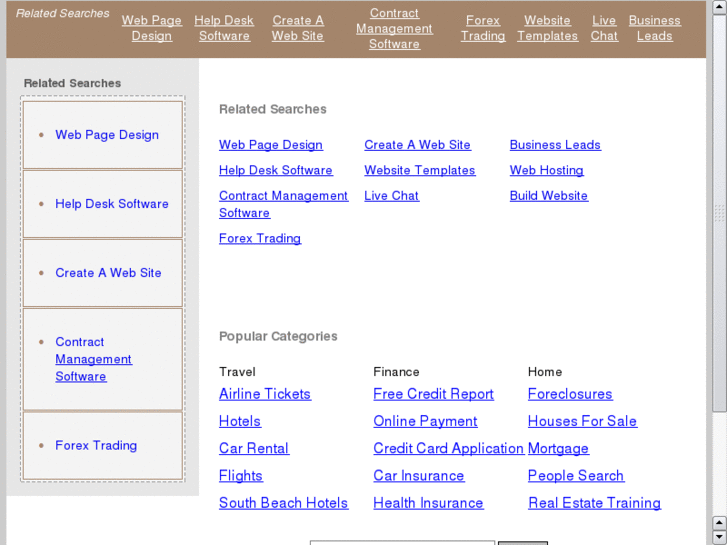This screenshot has height=545, width=727.
Task: Open the Free Credit Report link
Action: point(434,394)
